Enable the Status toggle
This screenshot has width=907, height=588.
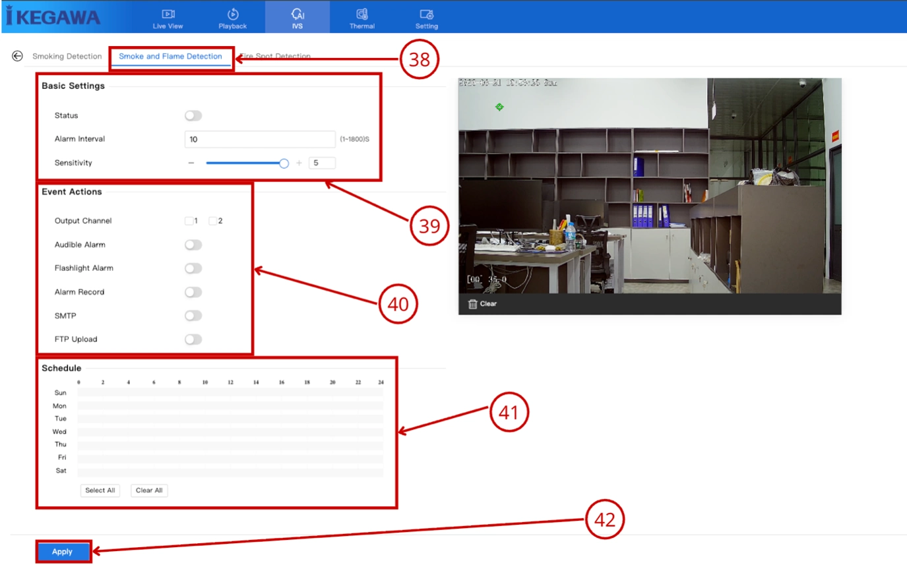193,115
